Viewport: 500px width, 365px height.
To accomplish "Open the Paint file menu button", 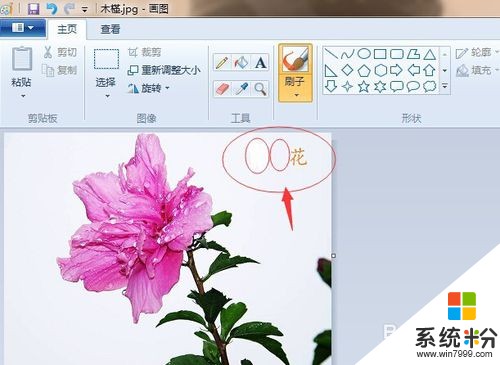I will coord(23,27).
